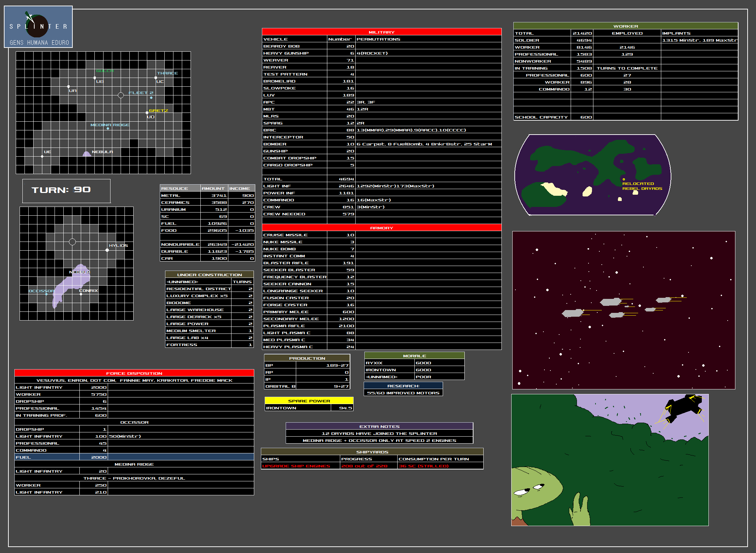Select the FORCE DISPOSITION header bar
This screenshot has height=553, width=756.
tap(134, 373)
